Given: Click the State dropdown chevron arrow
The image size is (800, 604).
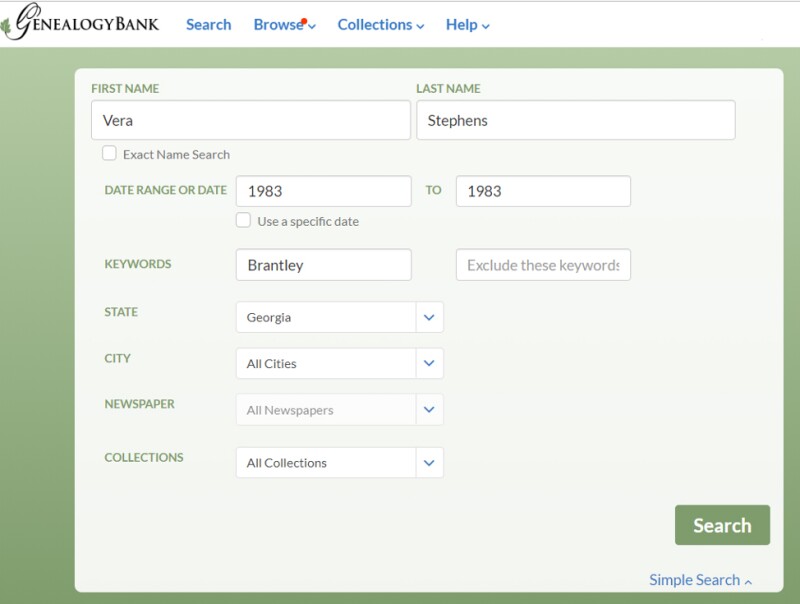Looking at the screenshot, I should pos(429,317).
